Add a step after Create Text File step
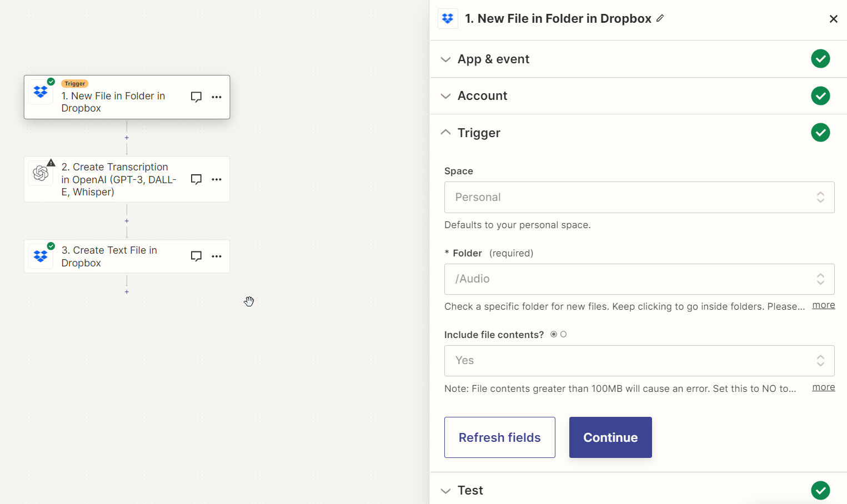The image size is (847, 504). click(x=127, y=292)
